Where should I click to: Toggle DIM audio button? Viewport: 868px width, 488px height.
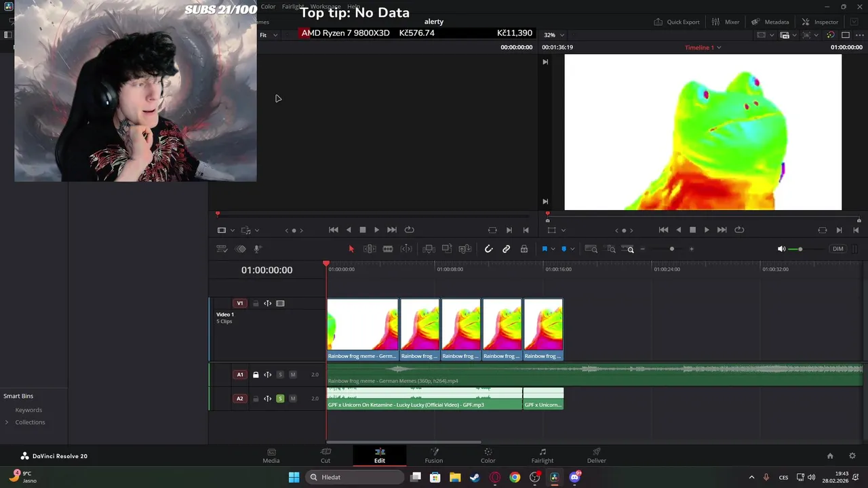point(838,249)
